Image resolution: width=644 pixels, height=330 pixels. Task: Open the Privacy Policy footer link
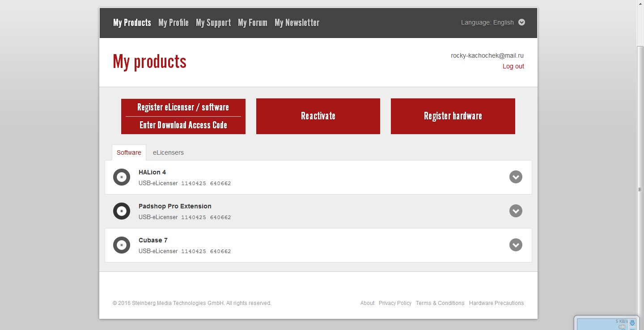(x=395, y=303)
